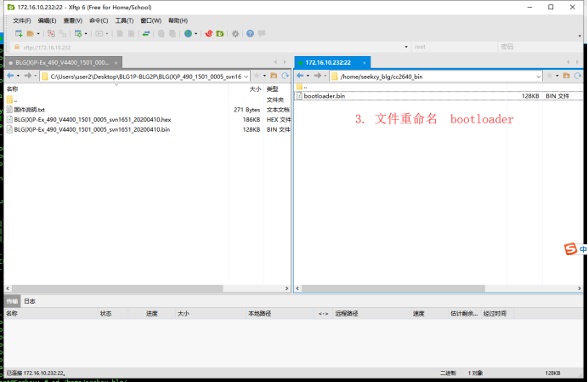
Task: Click the globe encoding icon
Action: point(189,34)
